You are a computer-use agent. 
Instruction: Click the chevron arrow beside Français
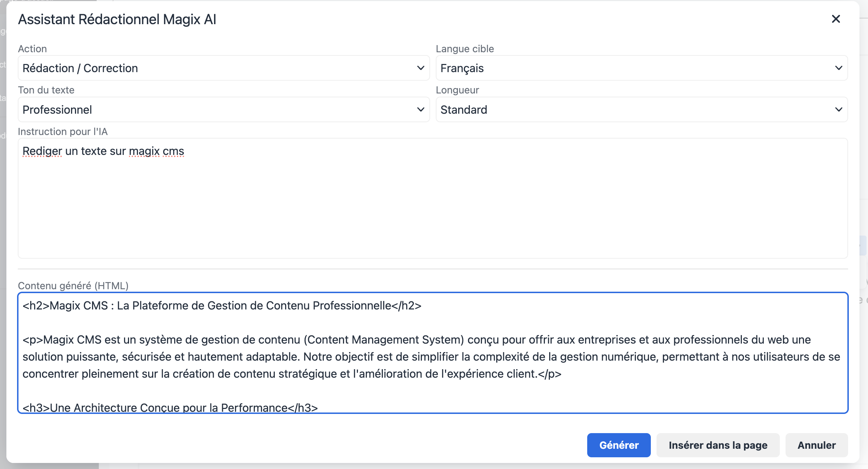click(x=838, y=68)
